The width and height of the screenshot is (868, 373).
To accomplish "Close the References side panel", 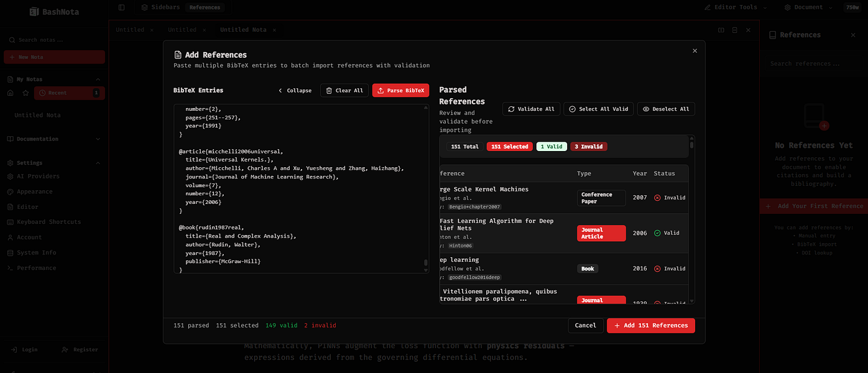I will click(x=853, y=35).
